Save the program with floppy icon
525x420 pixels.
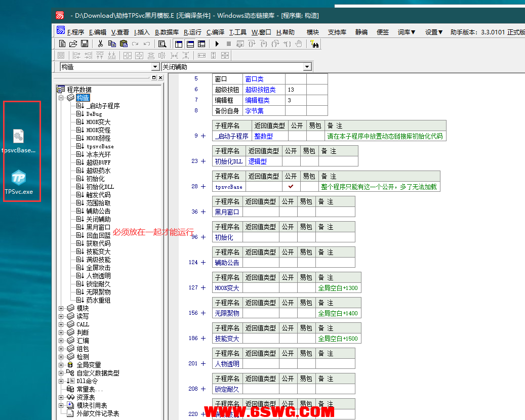point(85,44)
